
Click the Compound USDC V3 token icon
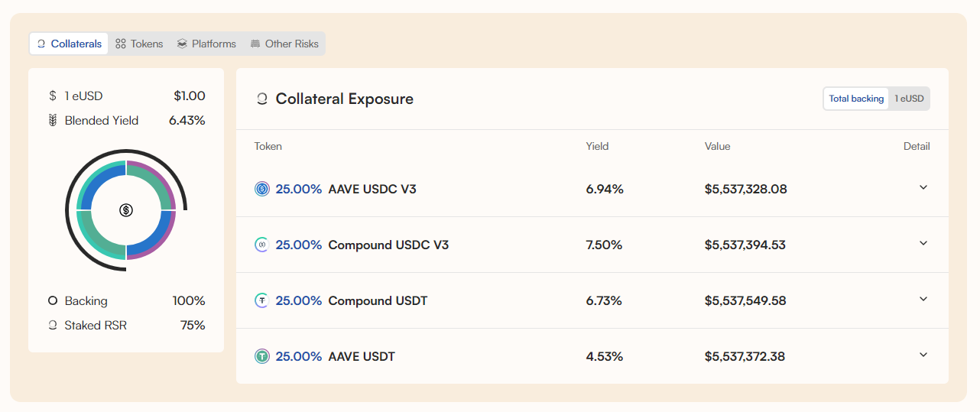click(x=262, y=245)
